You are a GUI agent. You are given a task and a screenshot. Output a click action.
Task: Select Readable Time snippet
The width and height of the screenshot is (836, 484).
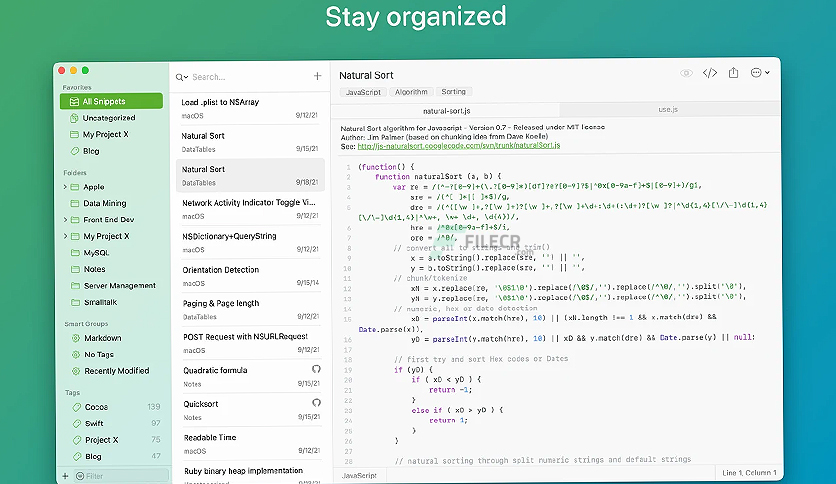click(250, 444)
